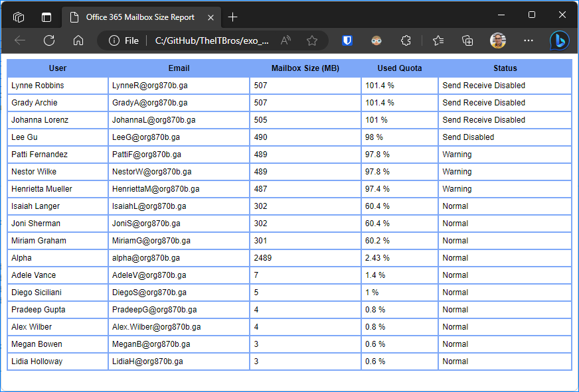Activate the Read Aloud icon
This screenshot has width=579, height=392.
pos(286,40)
